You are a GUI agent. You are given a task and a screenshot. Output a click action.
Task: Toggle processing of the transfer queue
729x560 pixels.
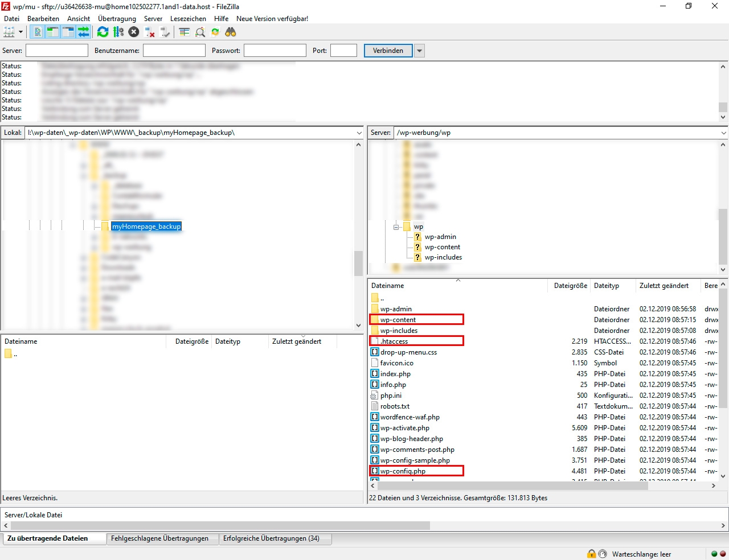(118, 32)
